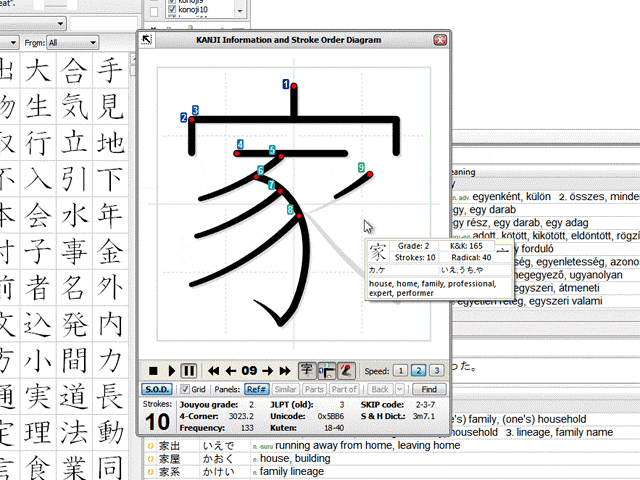Viewport: 640px width, 480px height.
Task: Select the 家屋 house, building row
Action: [392, 458]
